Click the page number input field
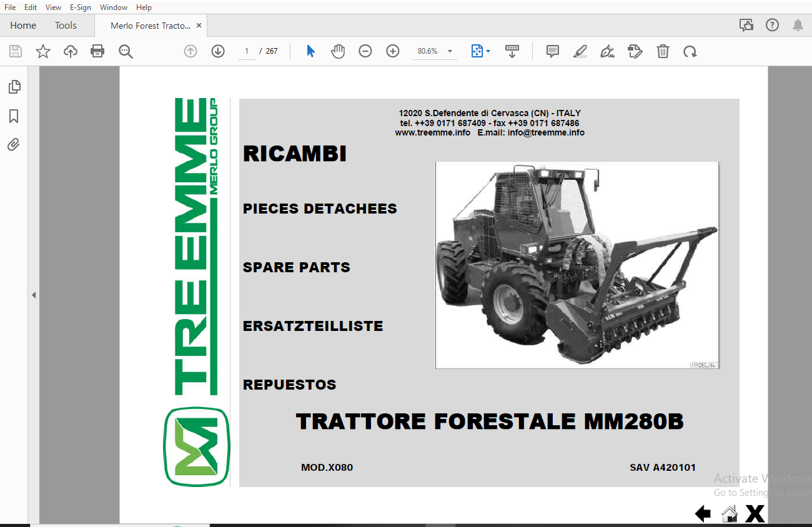The image size is (812, 527). point(247,51)
